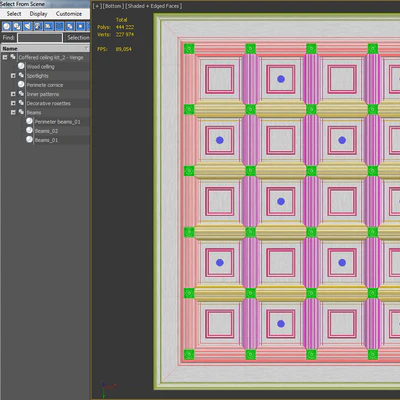400x400 pixels.
Task: Click the Find input field
Action: coord(40,38)
